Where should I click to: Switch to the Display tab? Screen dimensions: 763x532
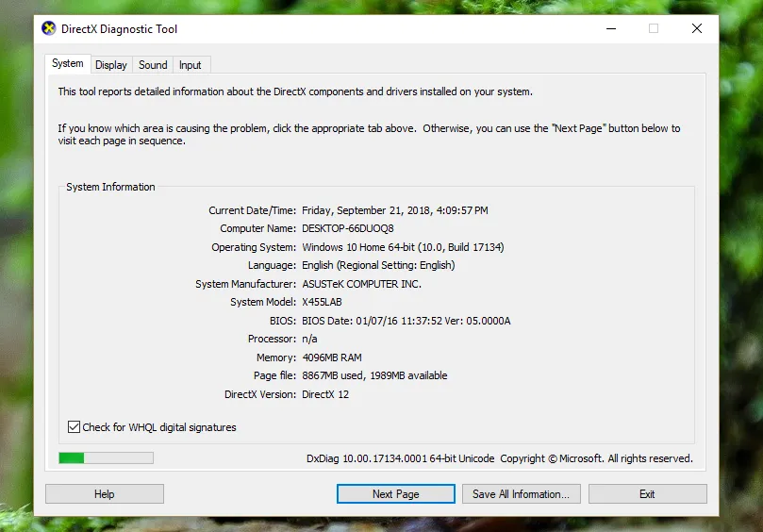(111, 65)
